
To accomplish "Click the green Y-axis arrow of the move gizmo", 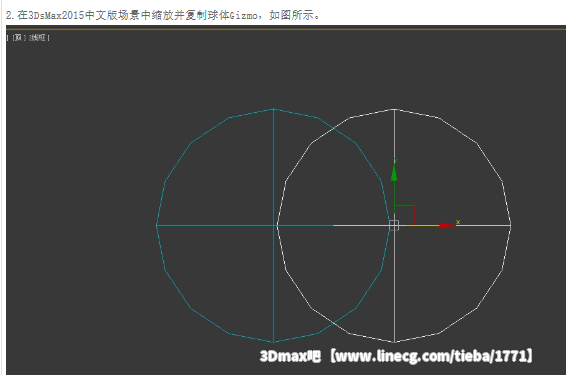I will coord(394,173).
